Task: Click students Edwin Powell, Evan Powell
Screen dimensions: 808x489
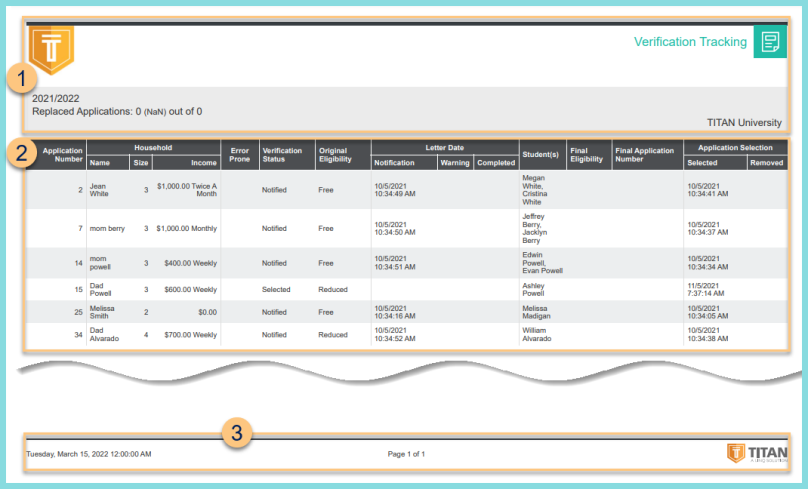Action: 542,263
